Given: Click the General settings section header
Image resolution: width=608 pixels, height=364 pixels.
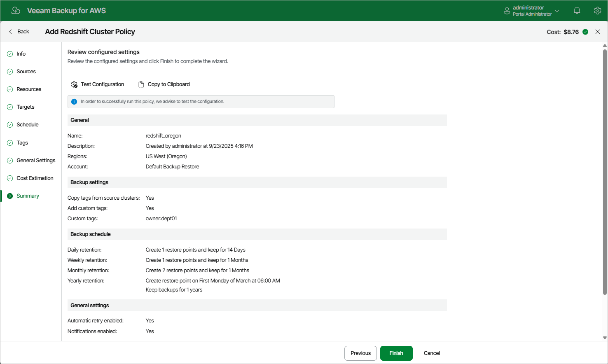Looking at the screenshot, I should [x=257, y=306].
